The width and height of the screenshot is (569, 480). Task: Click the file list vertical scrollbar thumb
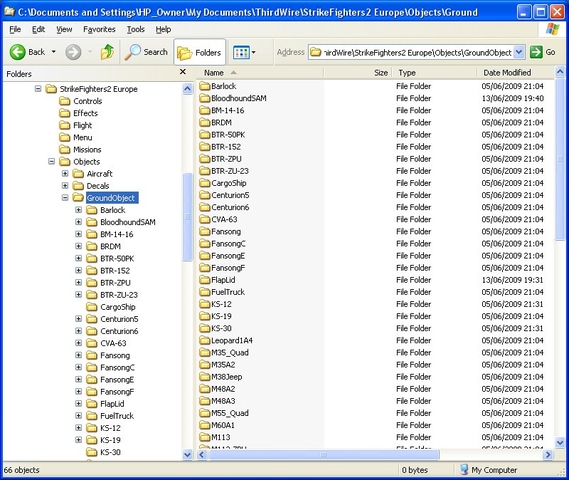pyautogui.click(x=560, y=158)
